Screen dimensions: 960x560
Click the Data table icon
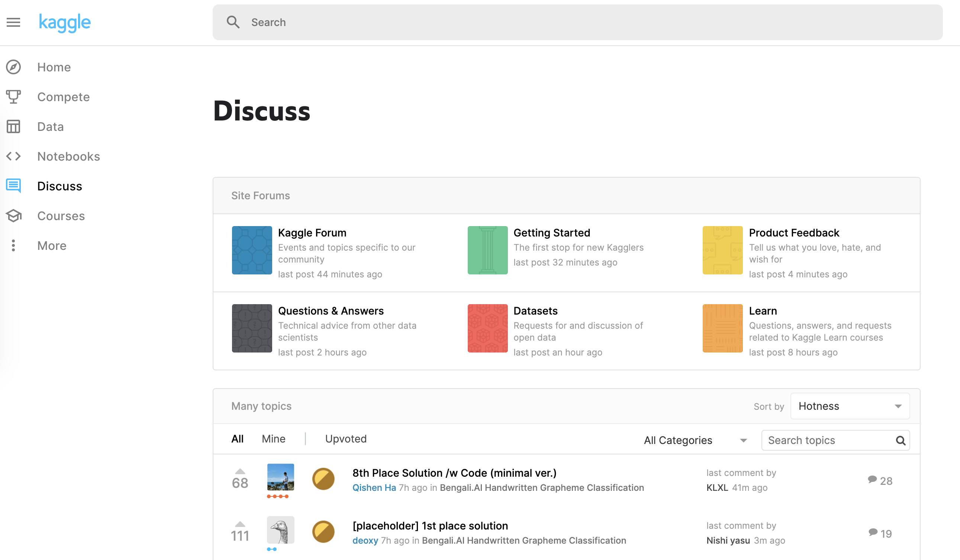click(x=13, y=126)
